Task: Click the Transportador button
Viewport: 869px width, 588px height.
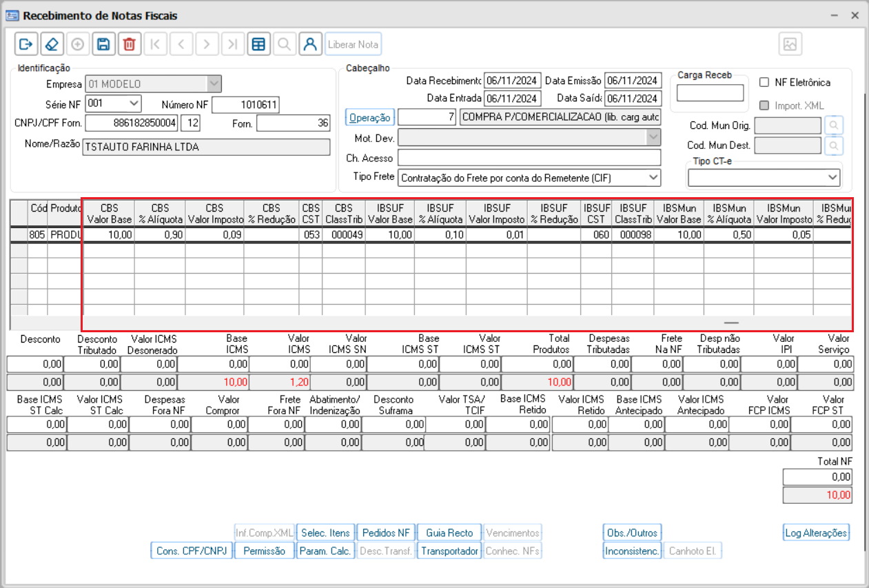Action: tap(449, 551)
